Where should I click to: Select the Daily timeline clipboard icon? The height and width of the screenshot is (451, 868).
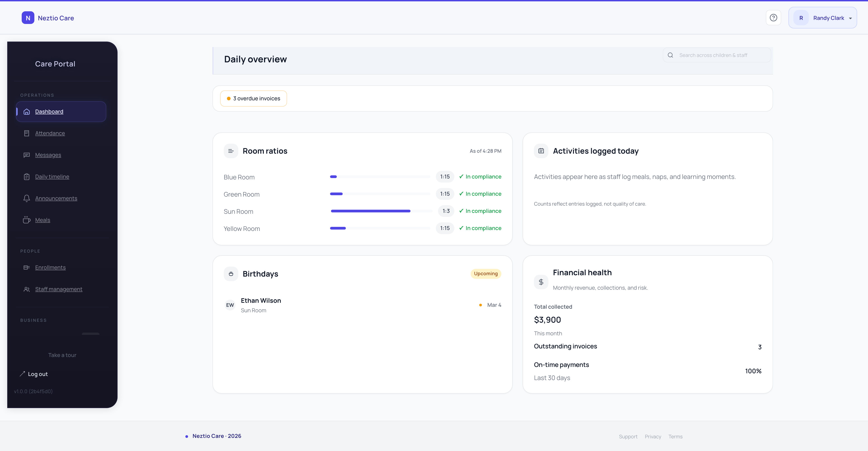[x=27, y=176]
